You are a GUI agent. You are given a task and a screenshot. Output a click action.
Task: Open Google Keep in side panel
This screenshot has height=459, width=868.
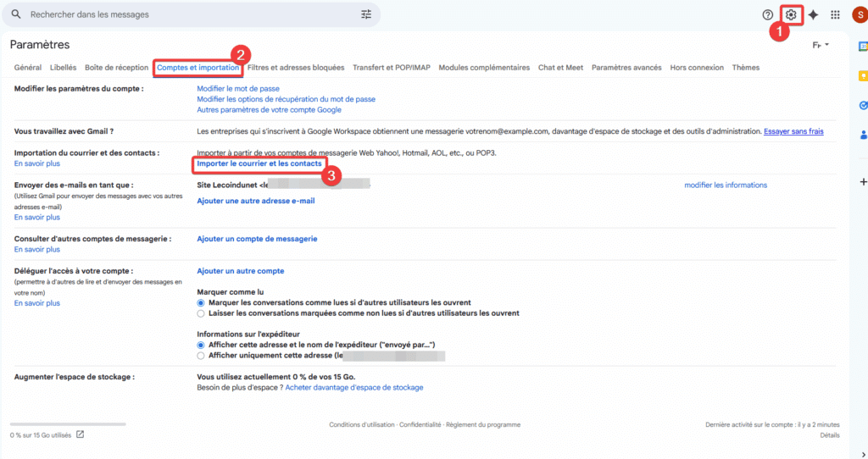863,76
